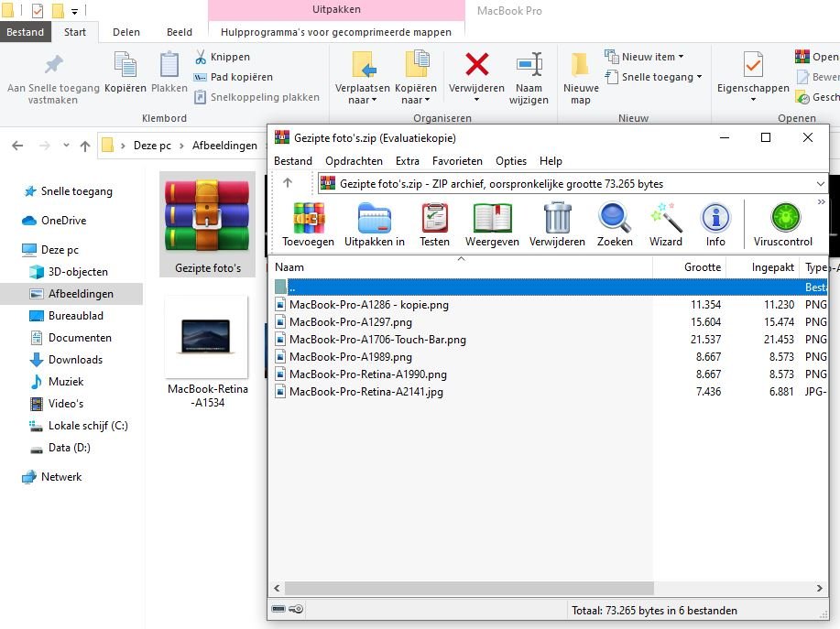The height and width of the screenshot is (629, 840).
Task: Open the Weergeven book icon
Action: [x=492, y=224]
